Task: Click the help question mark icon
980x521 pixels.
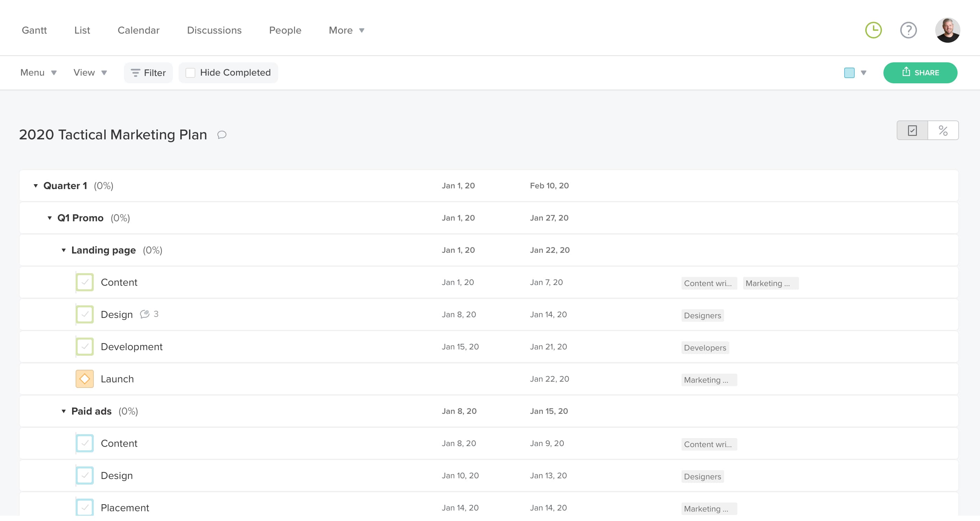Action: (908, 30)
